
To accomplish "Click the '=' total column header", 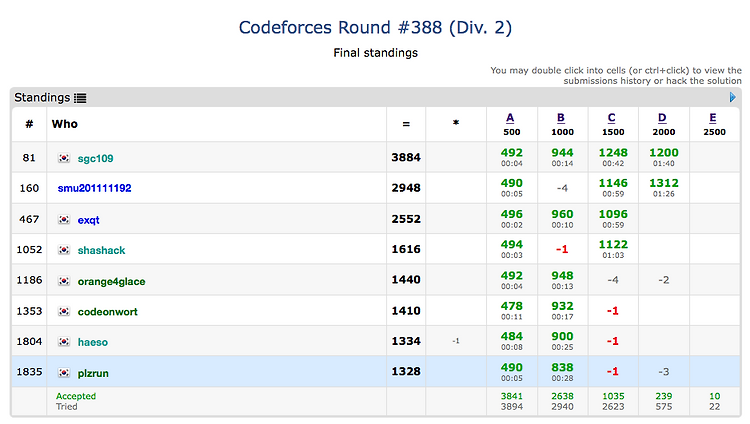I will 406,124.
